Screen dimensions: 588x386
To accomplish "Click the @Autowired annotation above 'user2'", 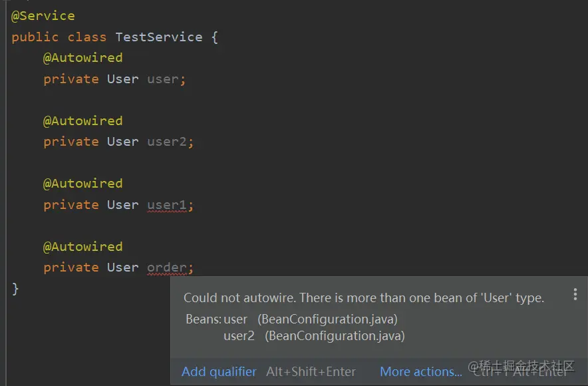I will (x=83, y=120).
